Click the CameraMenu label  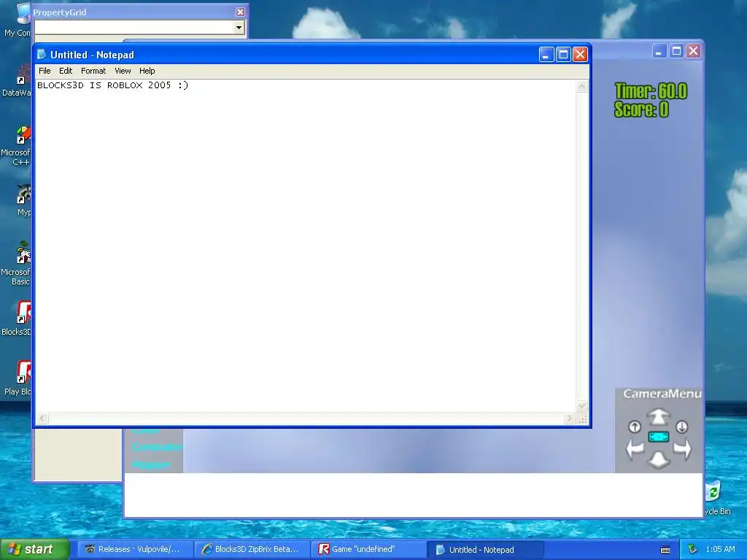click(662, 394)
